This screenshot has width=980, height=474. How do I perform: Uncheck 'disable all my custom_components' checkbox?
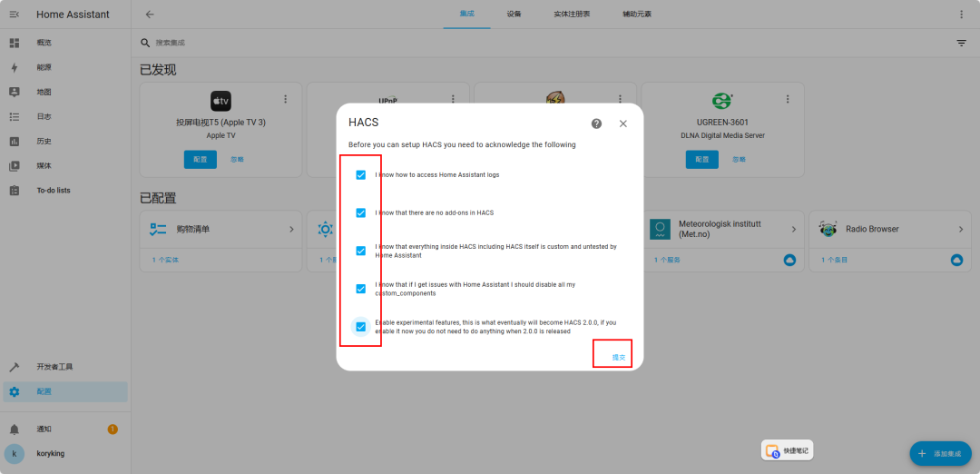pyautogui.click(x=360, y=288)
